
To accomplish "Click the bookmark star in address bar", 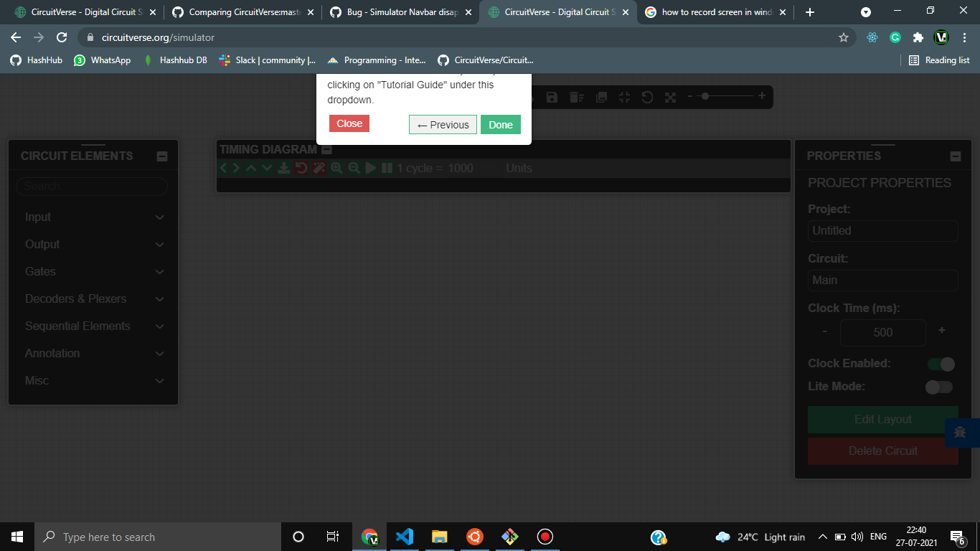I will (x=844, y=37).
